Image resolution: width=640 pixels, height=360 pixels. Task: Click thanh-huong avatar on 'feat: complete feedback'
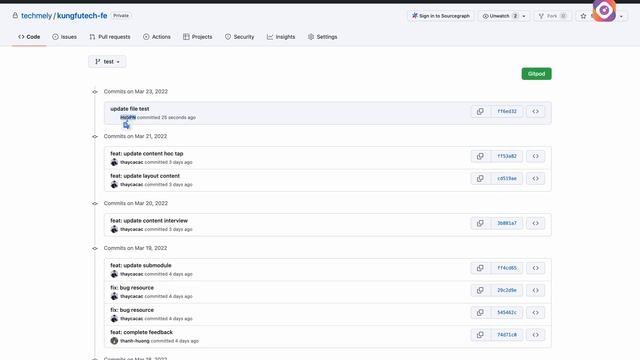(114, 341)
